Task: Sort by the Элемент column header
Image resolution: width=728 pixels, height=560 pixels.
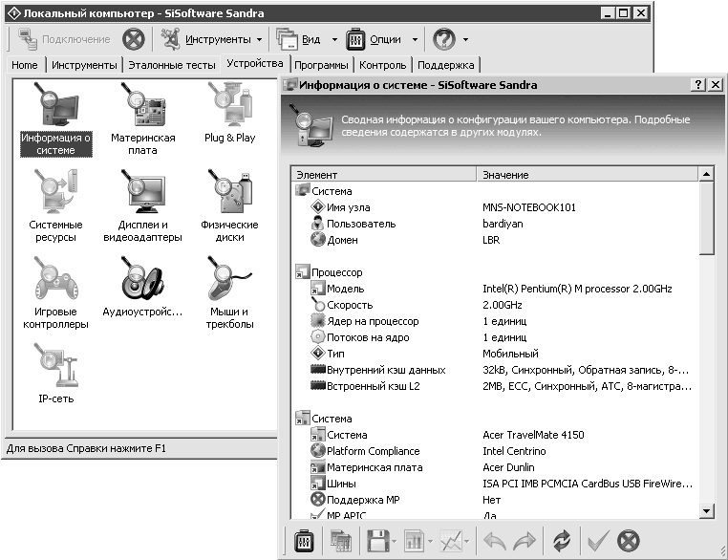Action: point(382,175)
